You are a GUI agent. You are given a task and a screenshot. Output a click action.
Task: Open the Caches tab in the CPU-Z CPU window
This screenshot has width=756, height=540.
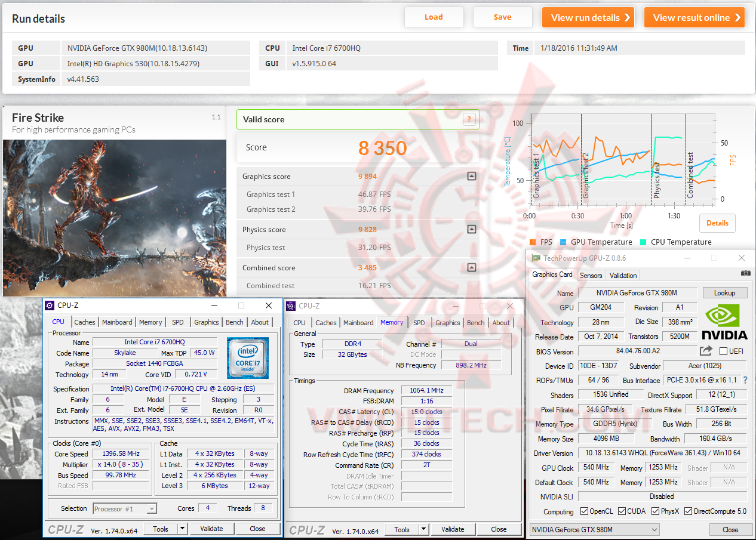[x=84, y=322]
